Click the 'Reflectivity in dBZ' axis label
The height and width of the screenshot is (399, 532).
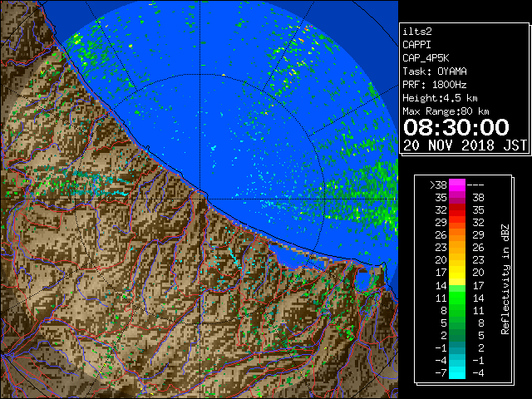(505, 279)
